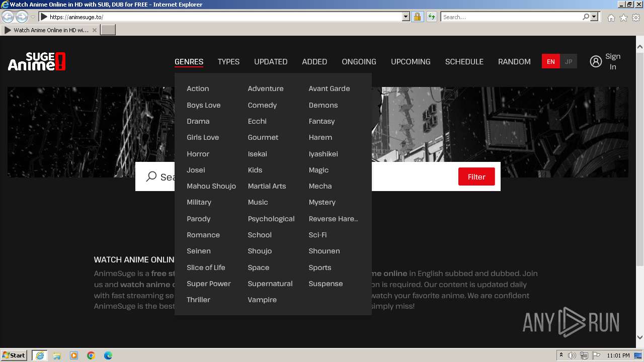Pick the Mecha genre
Image resolution: width=644 pixels, height=362 pixels.
click(320, 186)
